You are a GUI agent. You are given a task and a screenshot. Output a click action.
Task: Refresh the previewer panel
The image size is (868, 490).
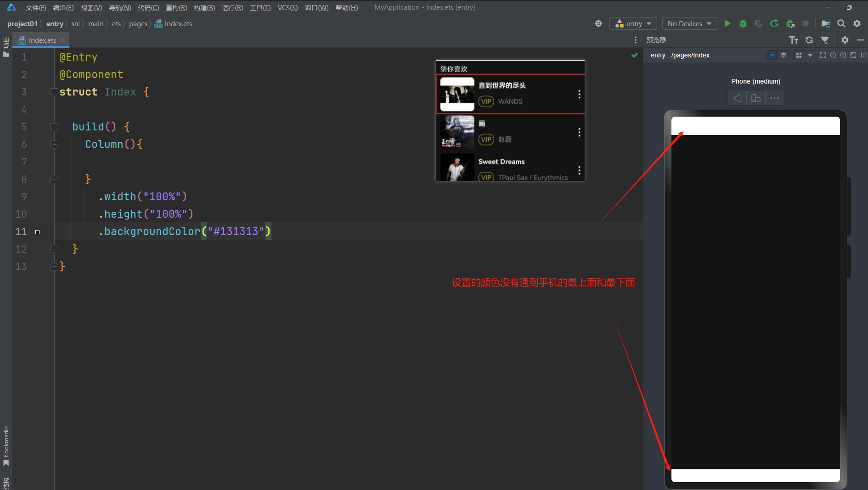(x=809, y=40)
